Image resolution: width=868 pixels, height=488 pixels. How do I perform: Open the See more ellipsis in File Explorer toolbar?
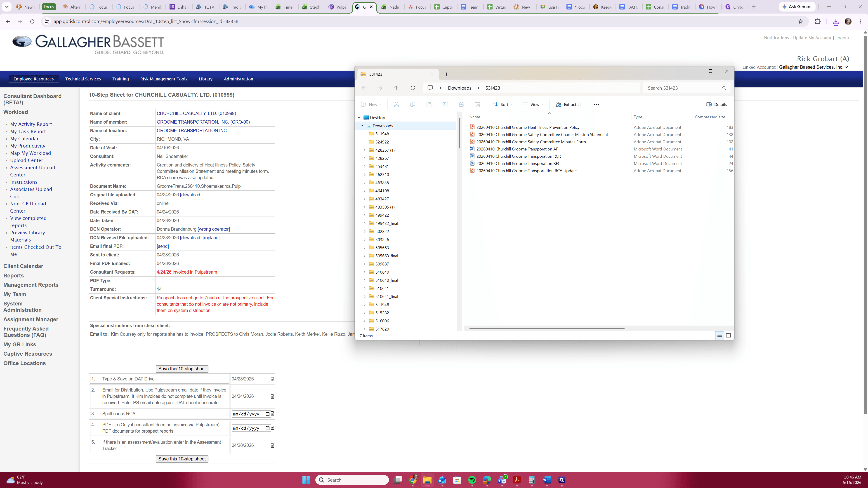[597, 104]
